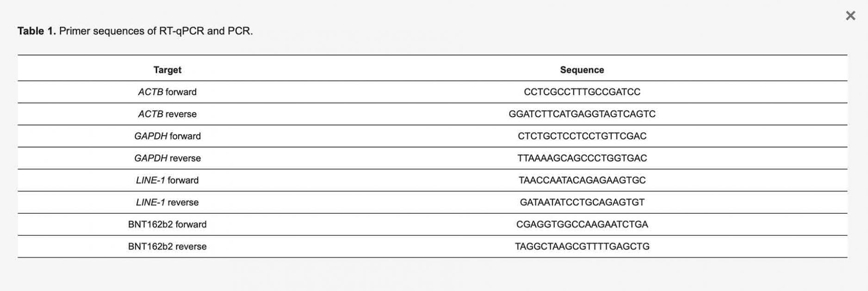868x291 pixels.
Task: Click the GAPDH reverse target cell
Action: 167,158
